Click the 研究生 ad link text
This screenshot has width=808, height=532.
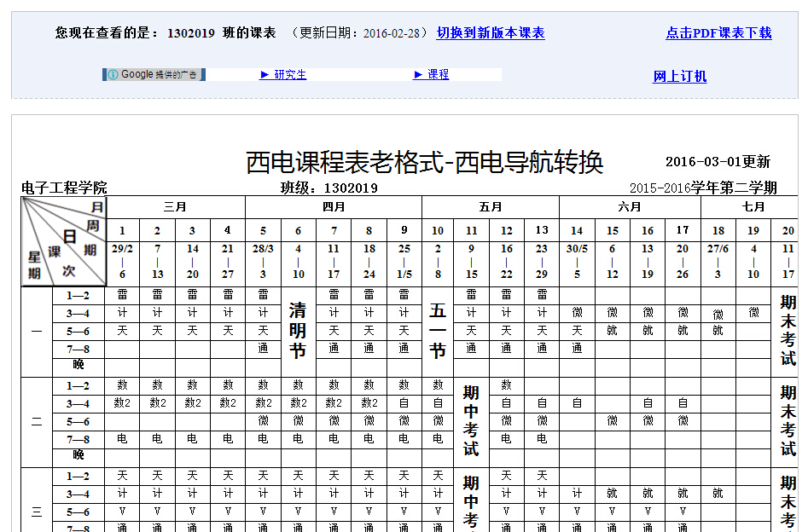pyautogui.click(x=290, y=75)
